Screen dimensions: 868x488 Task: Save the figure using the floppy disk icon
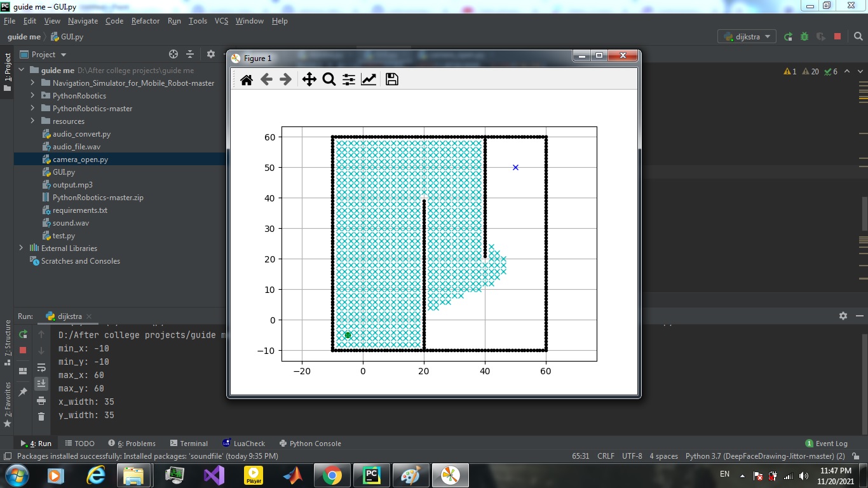(392, 79)
